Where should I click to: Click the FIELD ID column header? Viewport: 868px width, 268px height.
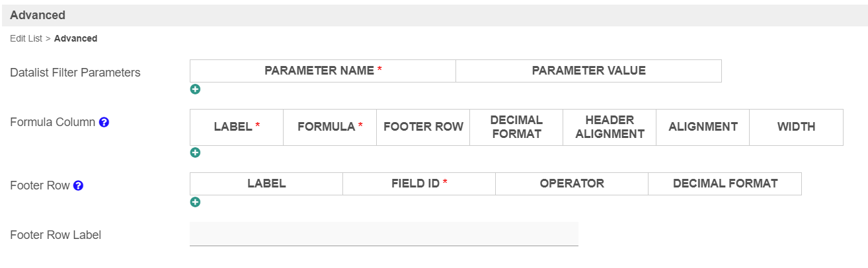[x=419, y=184]
